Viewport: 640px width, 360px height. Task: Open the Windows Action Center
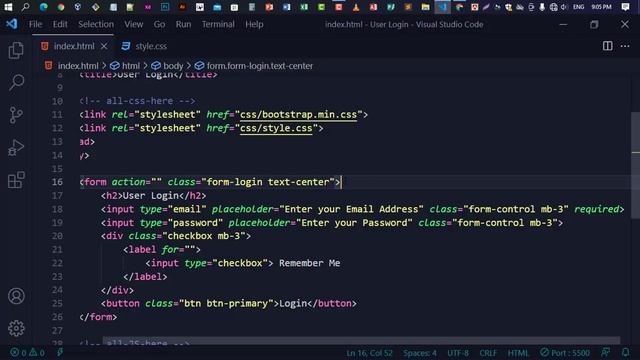pyautogui.click(x=625, y=7)
